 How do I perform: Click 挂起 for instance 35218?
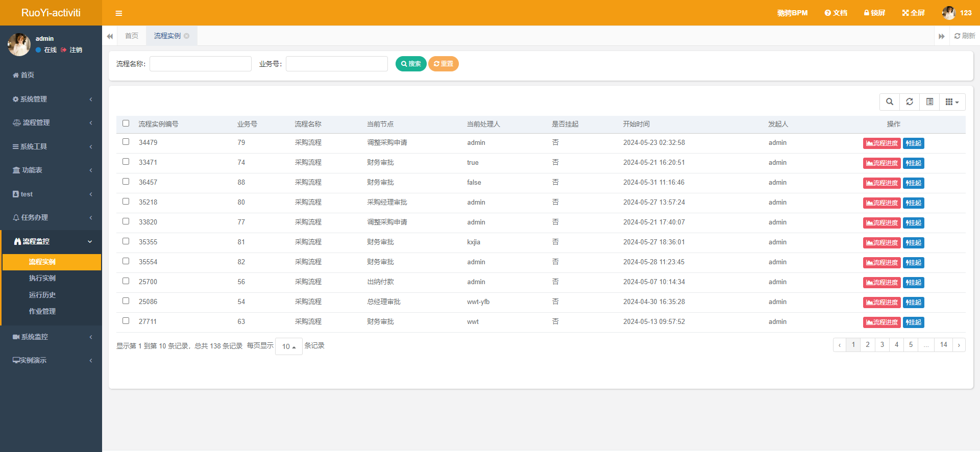(914, 203)
